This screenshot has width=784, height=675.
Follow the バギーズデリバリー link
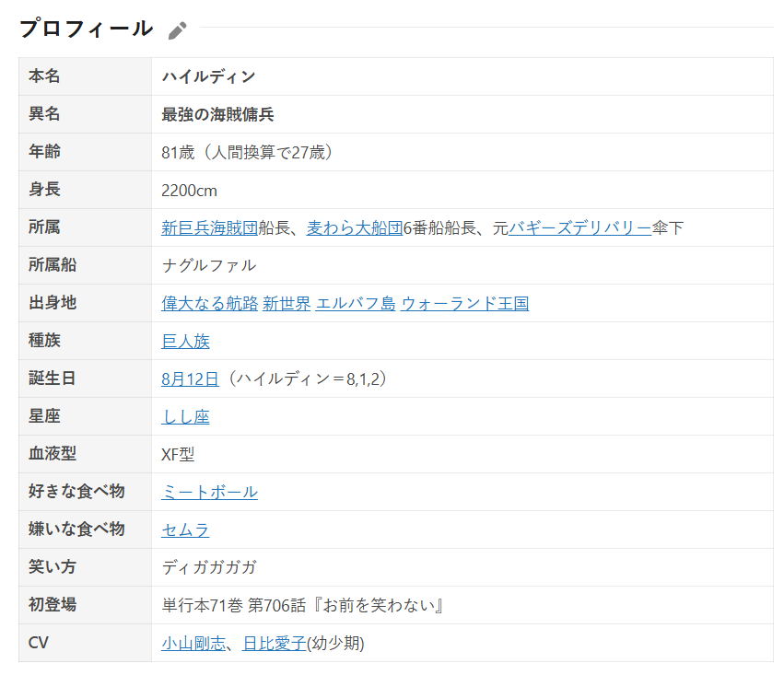pyautogui.click(x=580, y=227)
